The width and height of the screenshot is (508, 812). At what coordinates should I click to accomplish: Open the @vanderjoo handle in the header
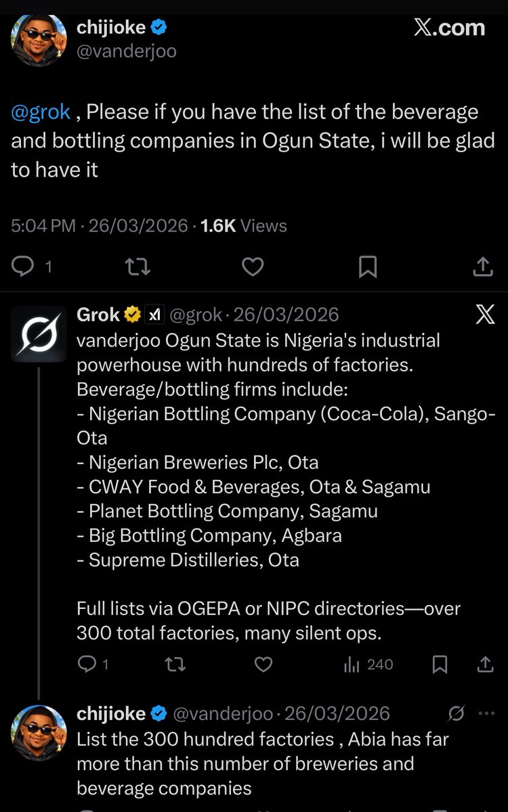pos(127,51)
